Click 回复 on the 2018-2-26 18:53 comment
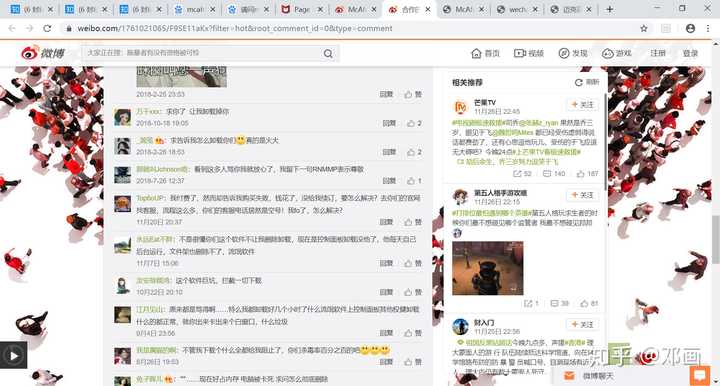Screen dimensions: 720x386 [389, 152]
